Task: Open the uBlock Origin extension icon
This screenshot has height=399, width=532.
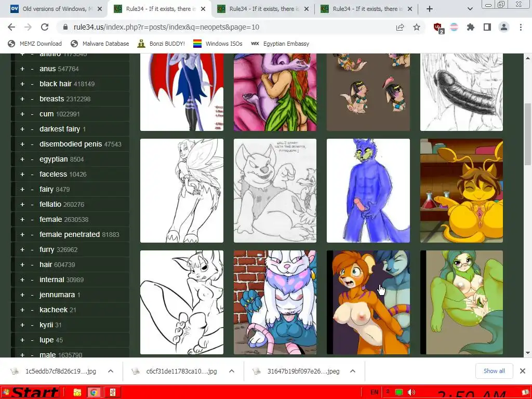Action: 438,28
